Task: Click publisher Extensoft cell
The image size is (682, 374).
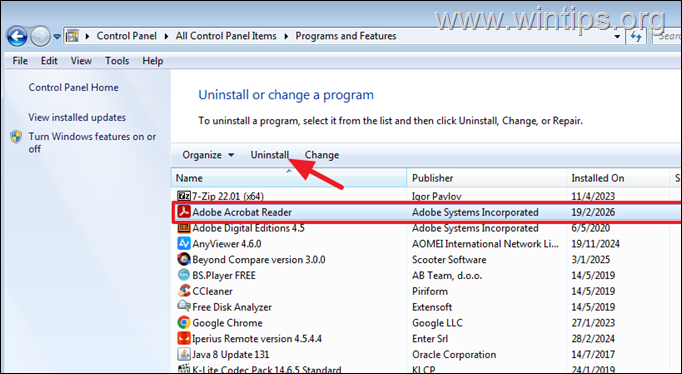Action: [432, 307]
